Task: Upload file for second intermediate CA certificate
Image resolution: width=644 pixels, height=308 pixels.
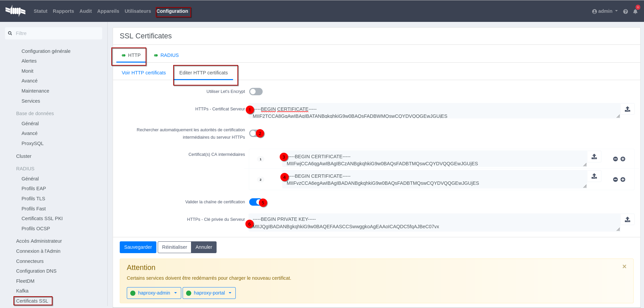Action: pos(594,176)
